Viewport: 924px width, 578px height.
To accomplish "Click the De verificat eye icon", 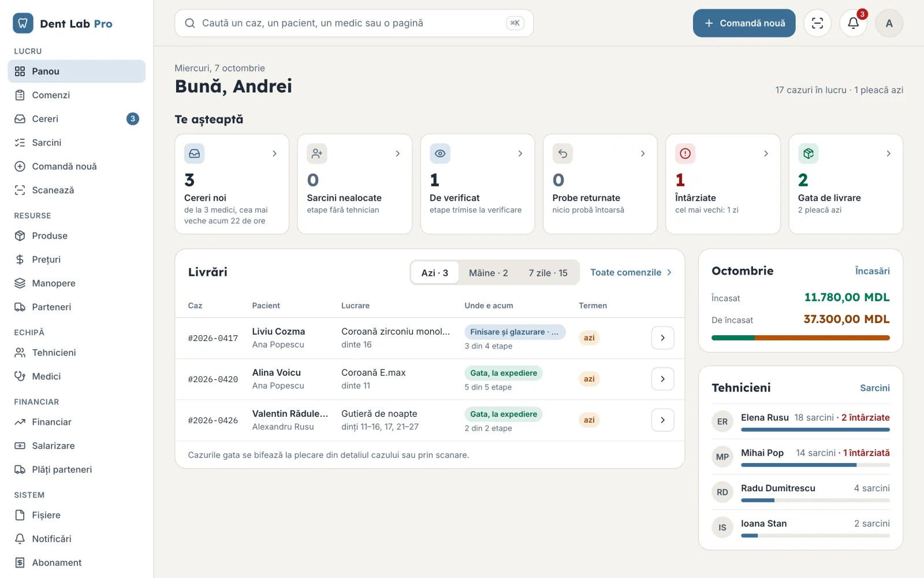I will click(x=440, y=154).
